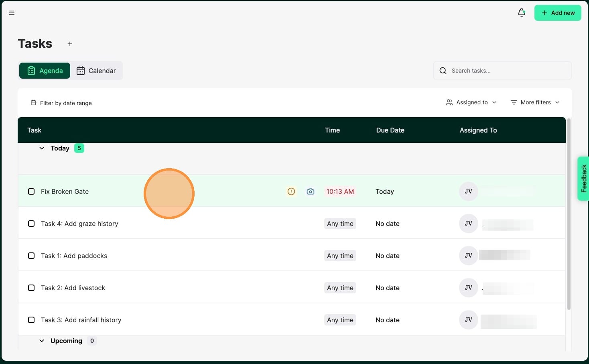
Task: Expand the More filters dropdown
Action: (x=535, y=102)
